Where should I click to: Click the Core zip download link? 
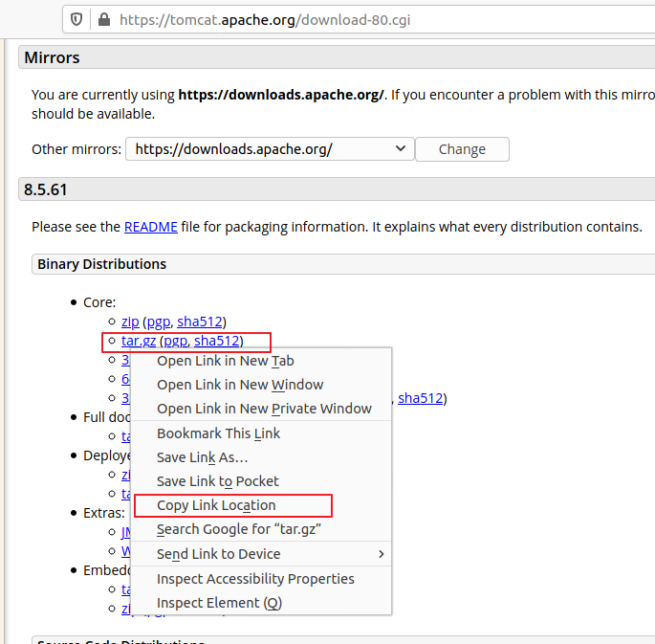(x=130, y=322)
